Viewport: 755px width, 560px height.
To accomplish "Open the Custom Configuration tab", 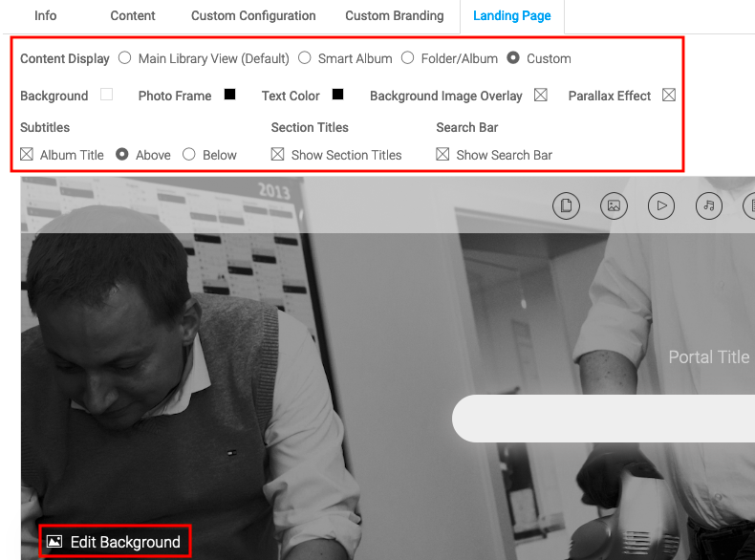I will [x=253, y=16].
